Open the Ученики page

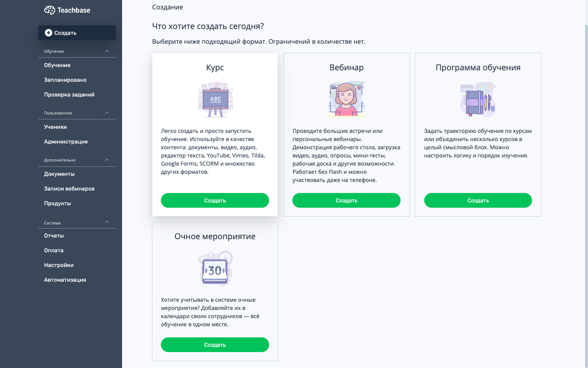click(x=55, y=127)
